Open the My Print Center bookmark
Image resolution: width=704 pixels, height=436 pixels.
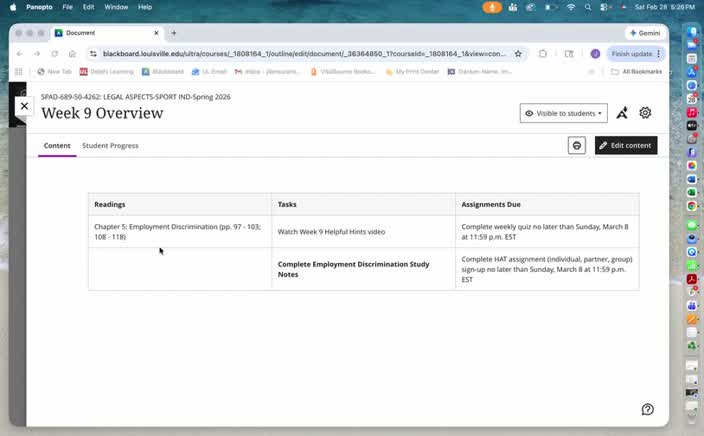pyautogui.click(x=412, y=71)
